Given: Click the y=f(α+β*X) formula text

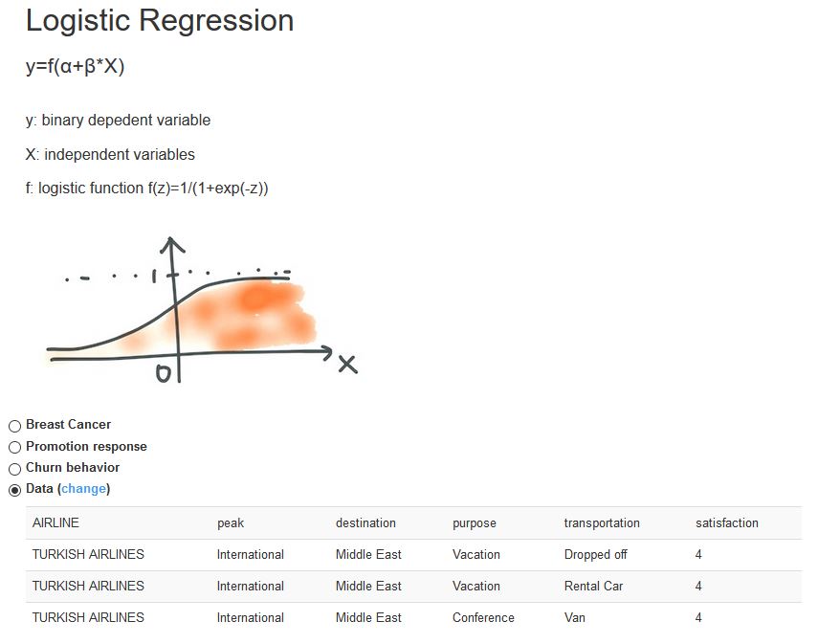Looking at the screenshot, I should point(76,67).
